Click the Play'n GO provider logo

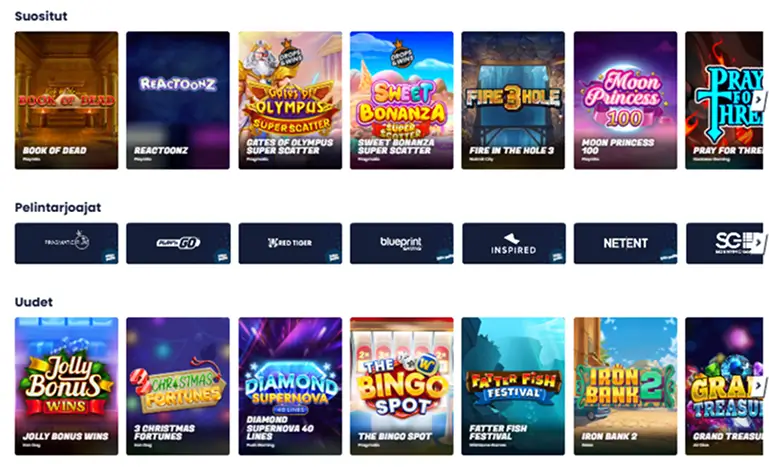tap(178, 243)
